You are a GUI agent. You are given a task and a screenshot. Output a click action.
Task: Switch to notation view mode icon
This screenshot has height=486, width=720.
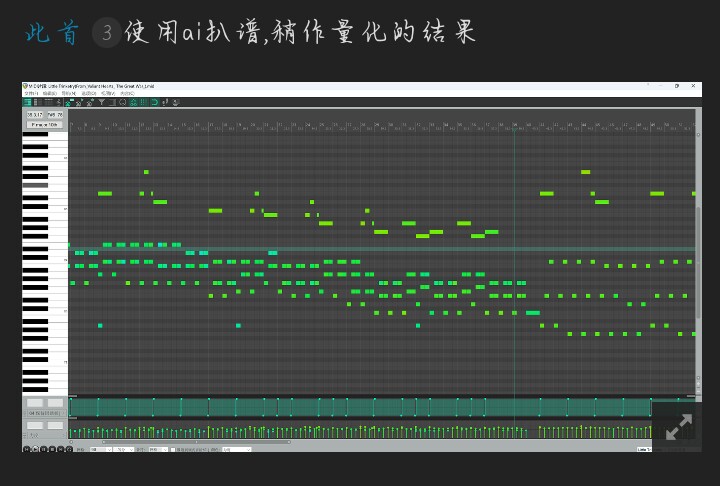(x=58, y=102)
